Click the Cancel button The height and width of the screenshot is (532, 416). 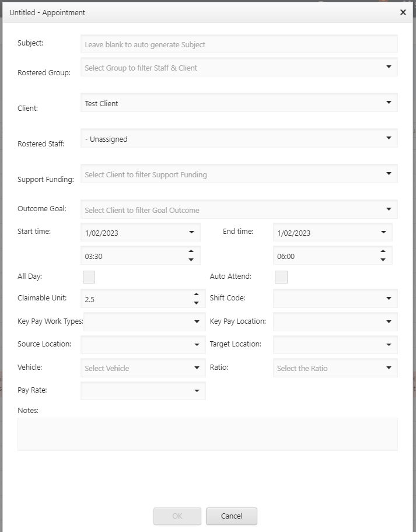pos(232,516)
